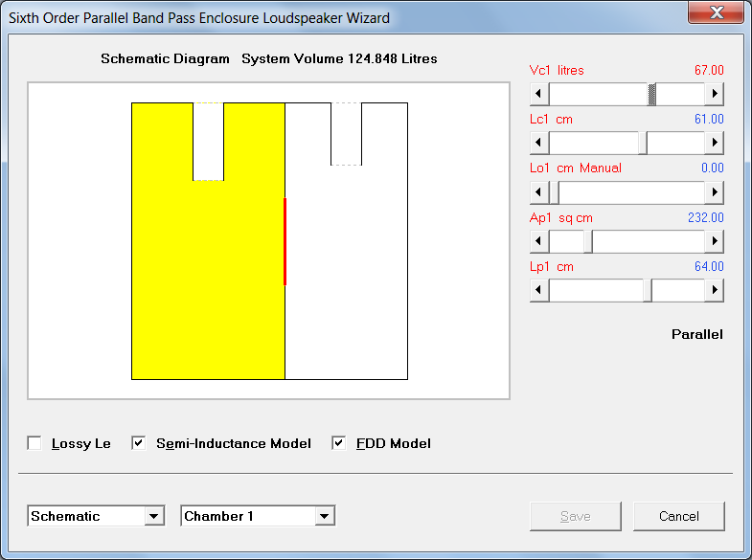Decrease Lo1 cm with left arrow
This screenshot has height=560, width=752.
point(539,192)
